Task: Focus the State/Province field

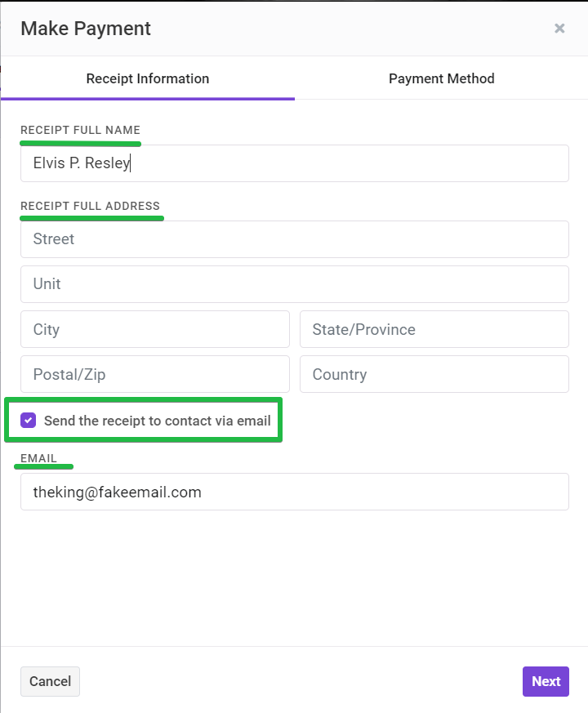Action: pos(434,329)
